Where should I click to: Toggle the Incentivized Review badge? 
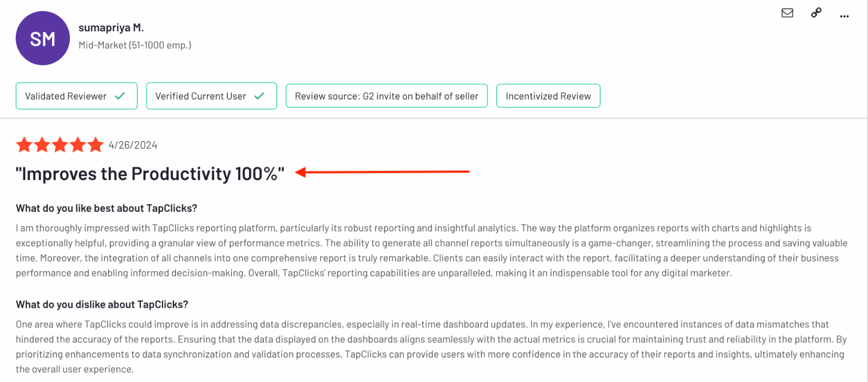coord(548,95)
